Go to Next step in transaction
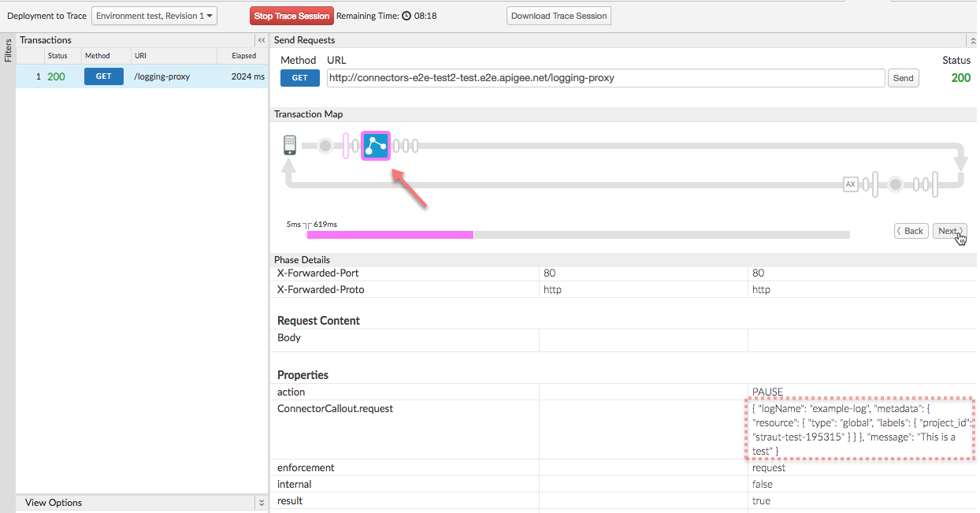Image resolution: width=980 pixels, height=513 pixels. tap(949, 231)
